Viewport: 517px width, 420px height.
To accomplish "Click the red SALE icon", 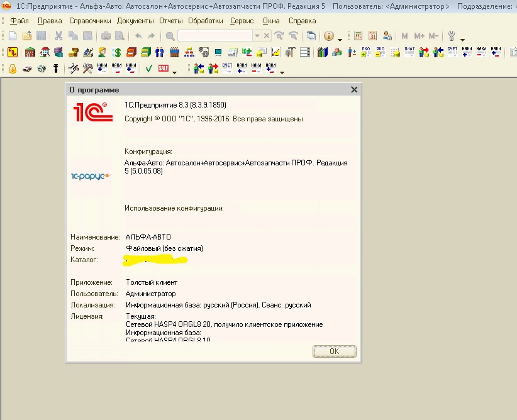I will [163, 69].
